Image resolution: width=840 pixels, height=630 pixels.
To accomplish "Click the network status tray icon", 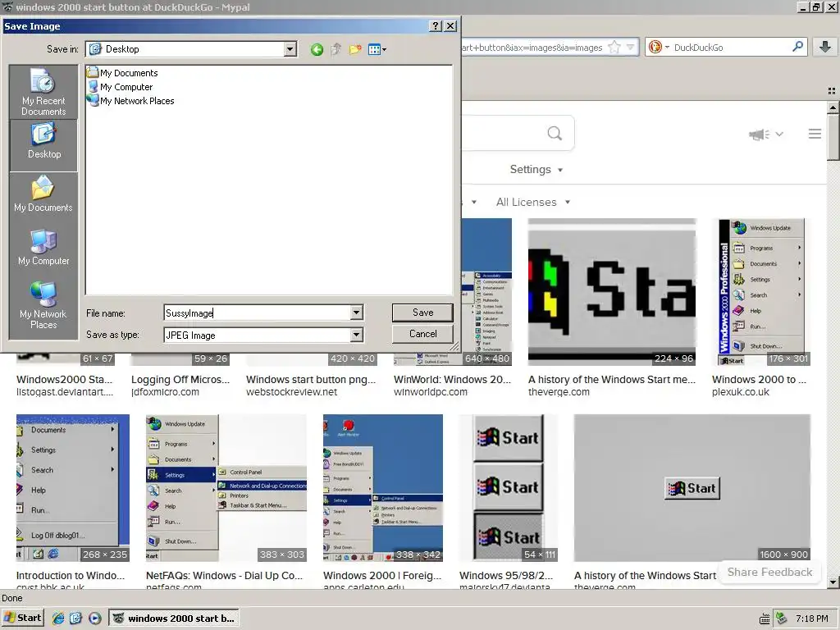I will click(x=782, y=619).
